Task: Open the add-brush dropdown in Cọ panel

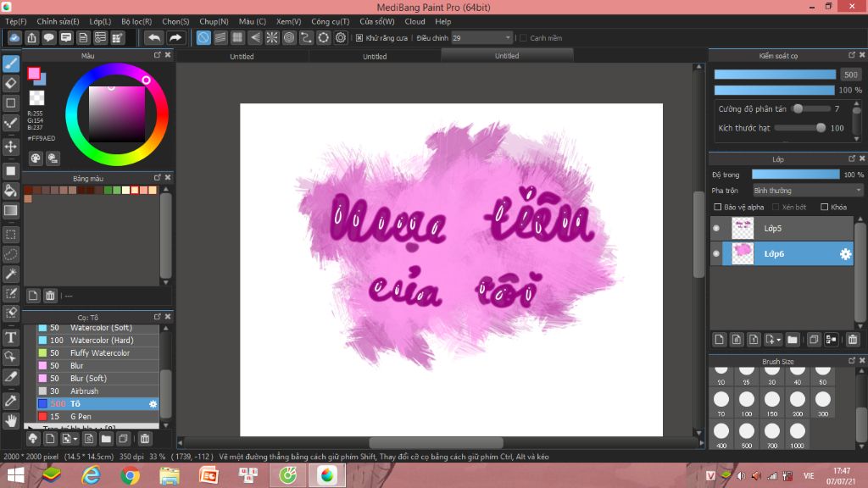Action: pos(75,439)
